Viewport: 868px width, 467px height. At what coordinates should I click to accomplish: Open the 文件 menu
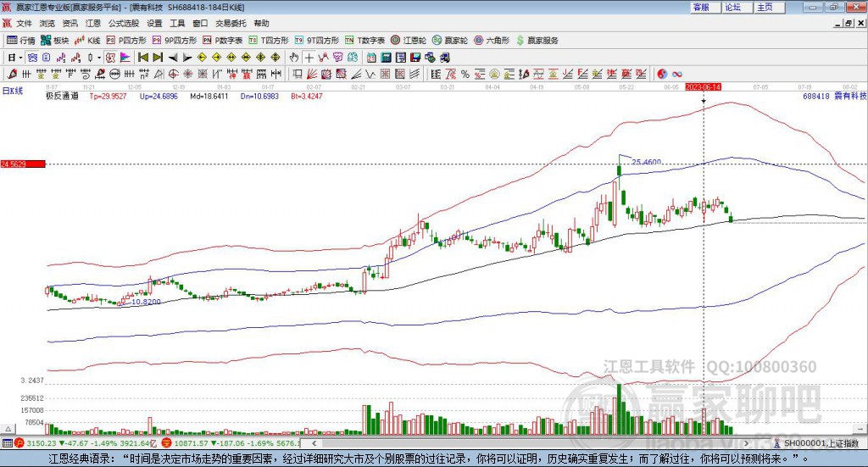24,23
